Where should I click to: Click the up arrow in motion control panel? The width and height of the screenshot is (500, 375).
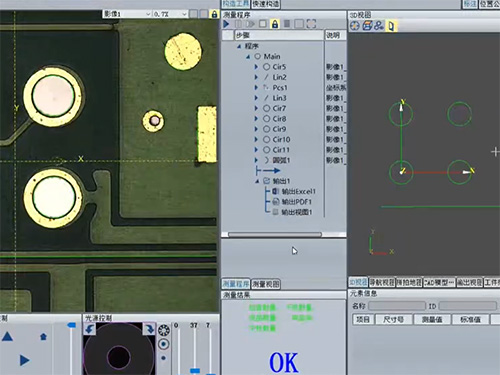(7, 337)
